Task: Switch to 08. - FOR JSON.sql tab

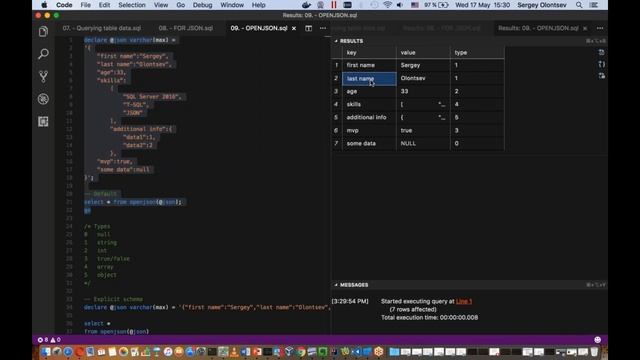Action: click(186, 28)
